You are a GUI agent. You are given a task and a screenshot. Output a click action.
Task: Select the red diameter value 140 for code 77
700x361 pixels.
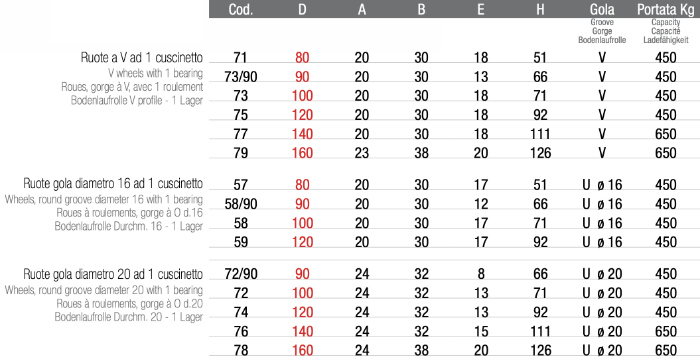click(302, 134)
